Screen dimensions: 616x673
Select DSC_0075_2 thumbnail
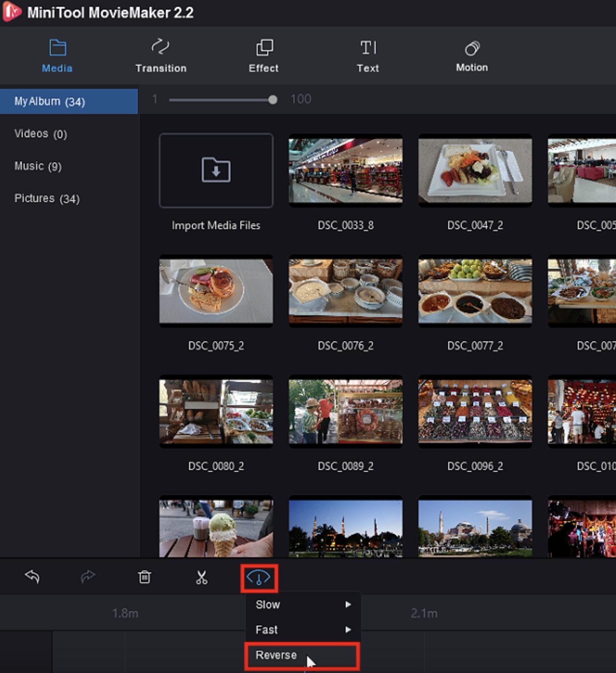point(216,291)
